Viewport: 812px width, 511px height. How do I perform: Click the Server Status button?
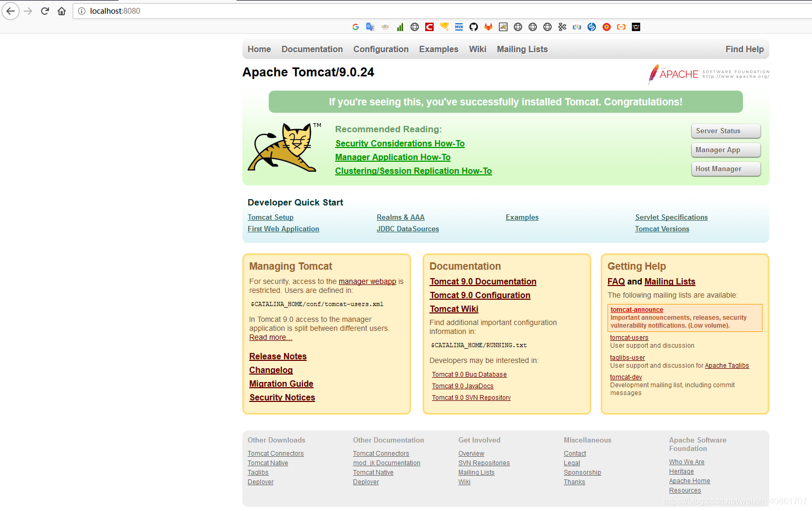[726, 131]
